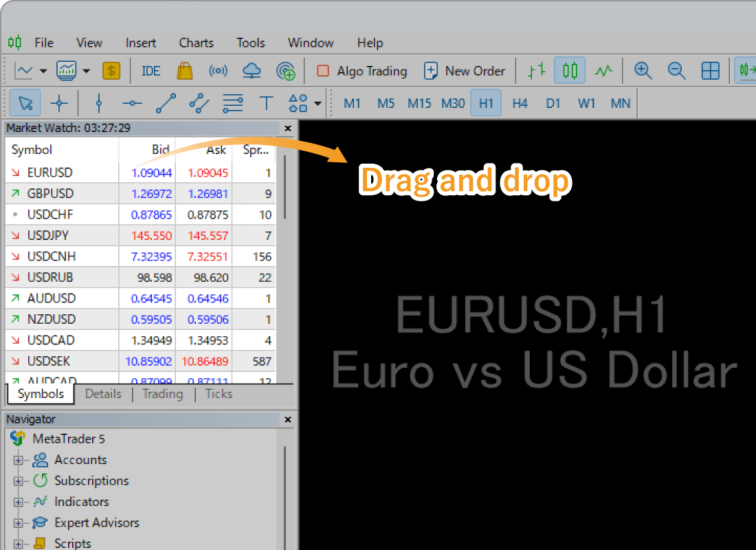Select the text label tool
Screen dimensions: 756x550
coord(267,104)
